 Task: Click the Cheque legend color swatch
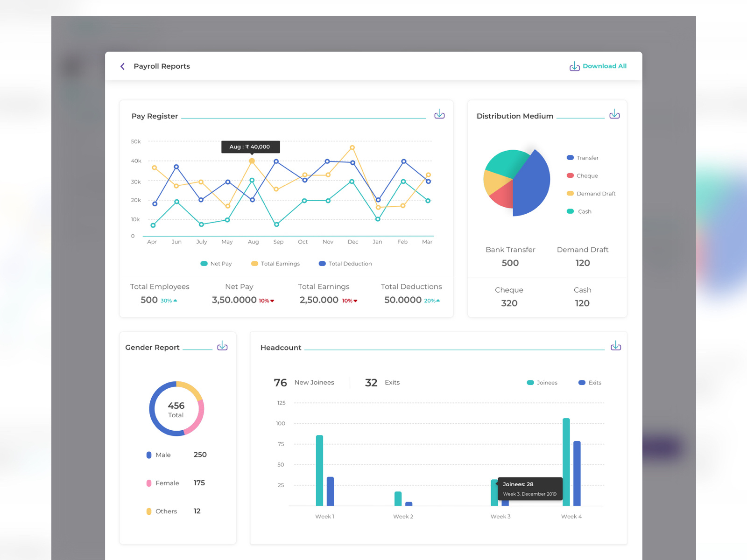pos(570,176)
